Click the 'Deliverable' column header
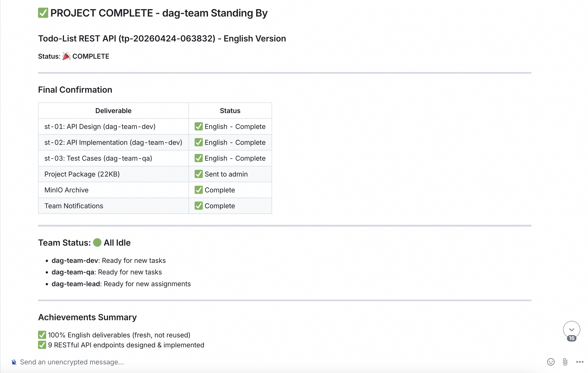Viewport: 588px width, 373px height. click(x=113, y=111)
